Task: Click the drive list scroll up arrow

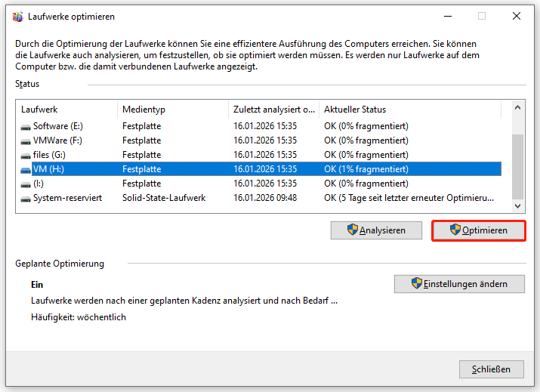Action: pyautogui.click(x=517, y=108)
